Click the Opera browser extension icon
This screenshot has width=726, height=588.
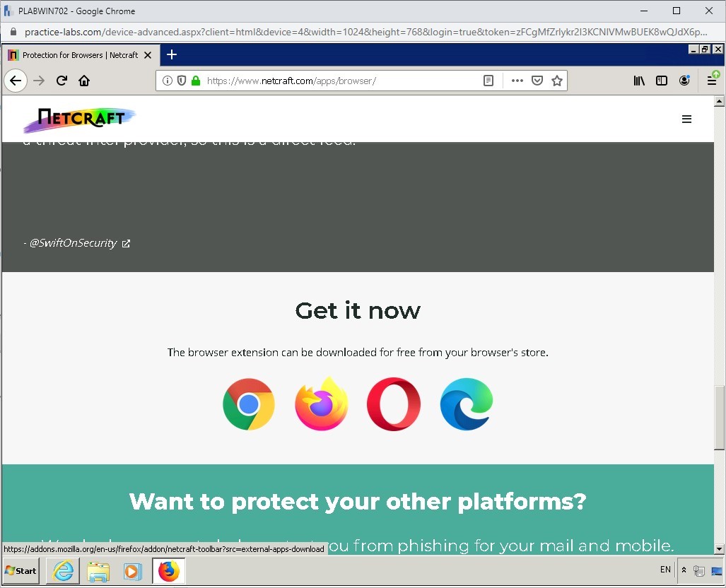tap(394, 404)
